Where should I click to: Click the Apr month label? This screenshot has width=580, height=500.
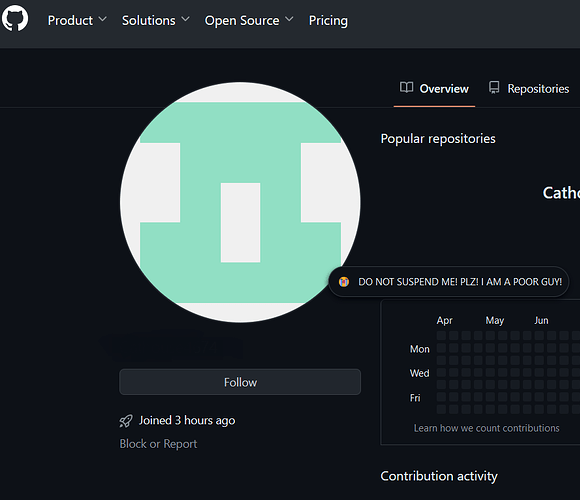point(444,320)
